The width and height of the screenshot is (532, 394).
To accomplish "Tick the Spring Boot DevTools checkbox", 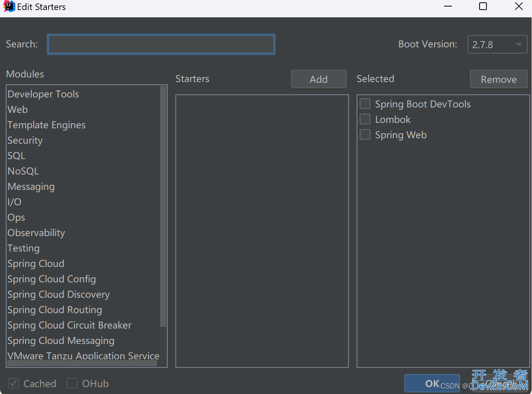I will point(365,104).
